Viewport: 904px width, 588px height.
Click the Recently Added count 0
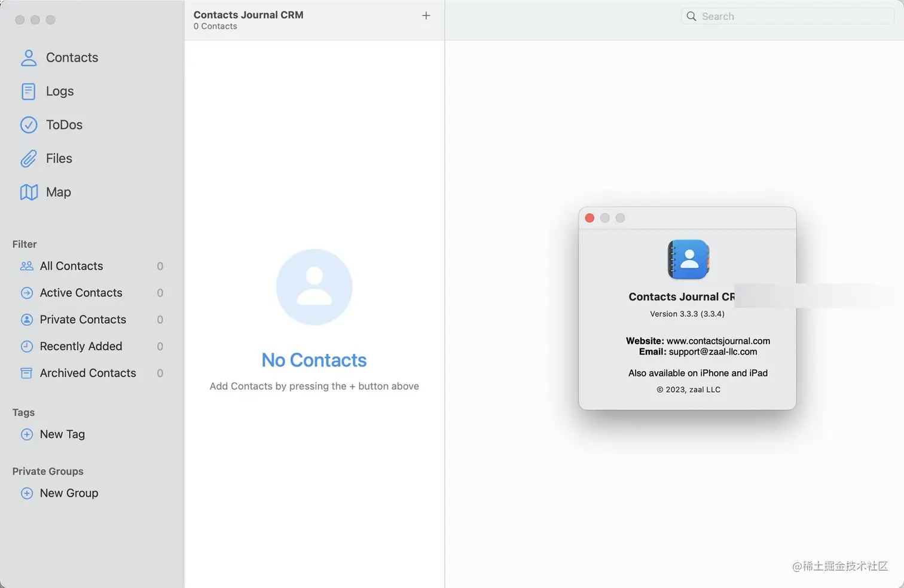coord(160,347)
